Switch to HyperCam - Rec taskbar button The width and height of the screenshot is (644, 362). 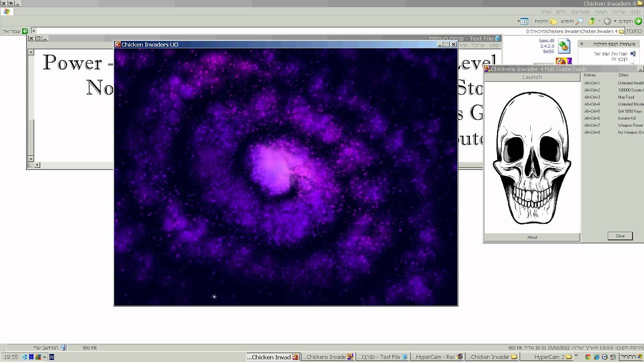tap(437, 357)
